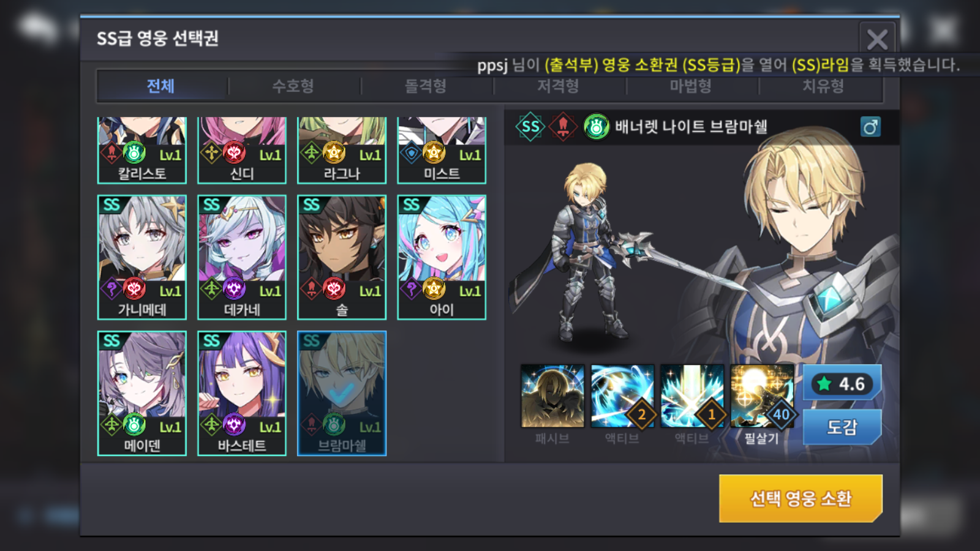Switch to the 수호형 tab
This screenshot has width=980, height=551.
click(x=293, y=86)
